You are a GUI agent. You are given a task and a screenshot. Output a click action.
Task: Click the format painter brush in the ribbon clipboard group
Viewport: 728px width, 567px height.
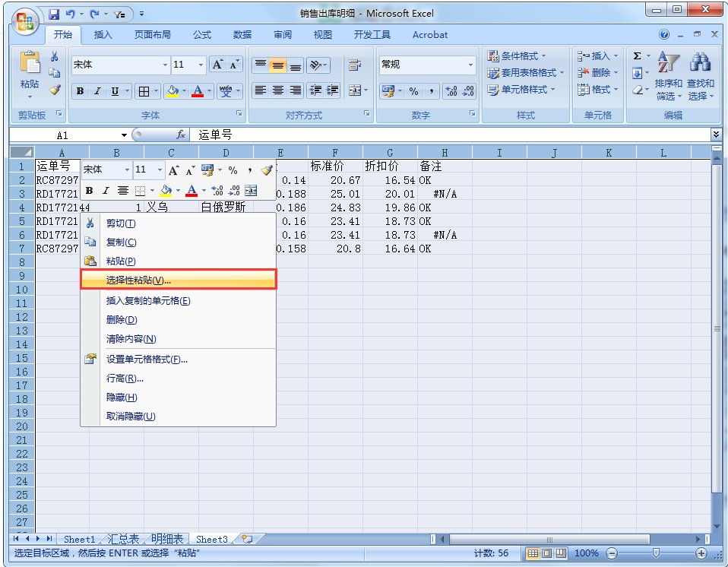(x=55, y=90)
